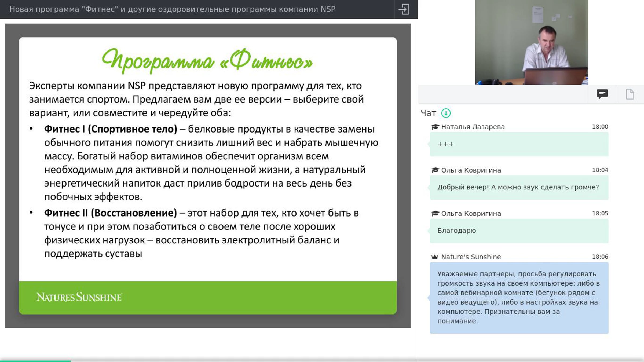Switch to the files document tab
644x362 pixels.
(630, 94)
